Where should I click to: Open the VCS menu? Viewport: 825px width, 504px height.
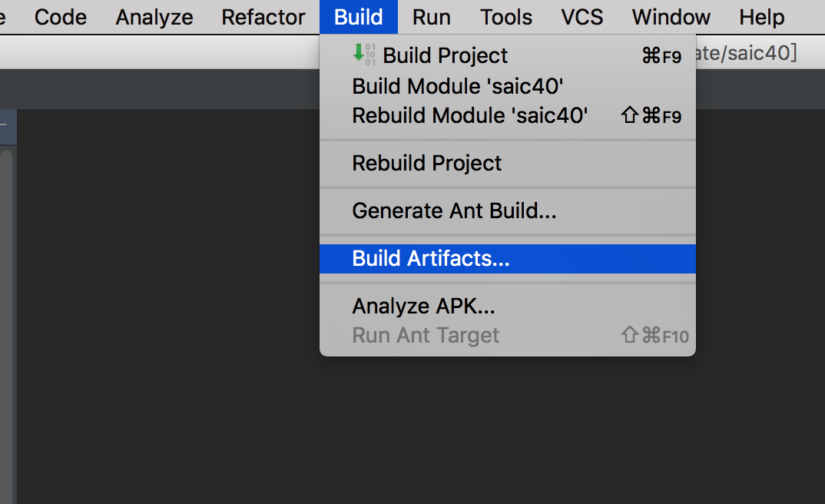pyautogui.click(x=581, y=17)
